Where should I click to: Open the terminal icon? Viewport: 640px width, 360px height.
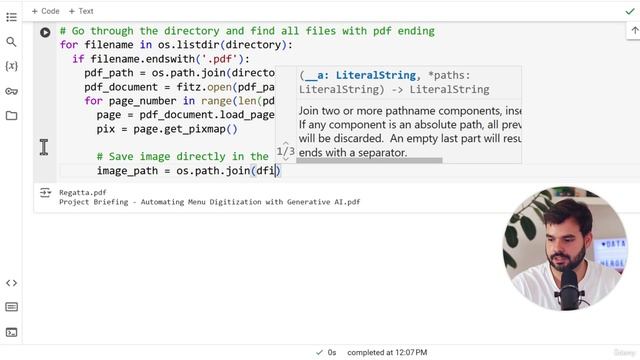tap(11, 332)
